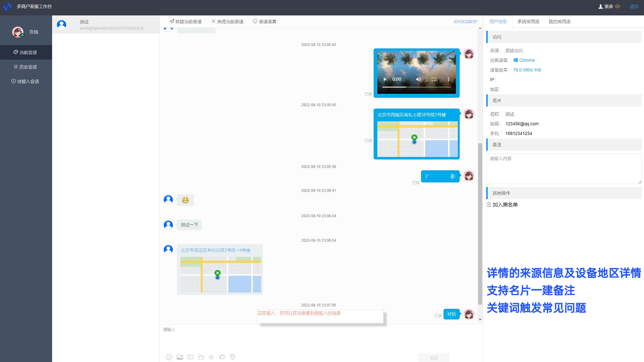This screenshot has width=644, height=362.
Task: Click the user icon beside 奥森
Action: pyautogui.click(x=601, y=6)
